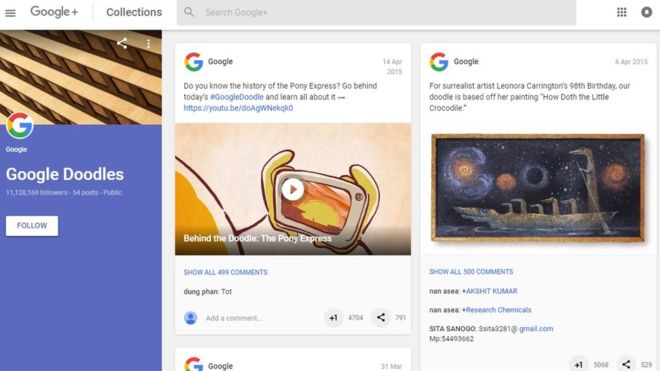Open the hamburger main menu
660x371 pixels.
click(x=10, y=13)
